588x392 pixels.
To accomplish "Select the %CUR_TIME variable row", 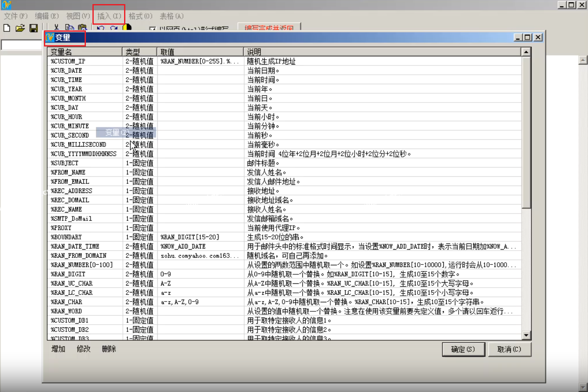I will coord(284,80).
